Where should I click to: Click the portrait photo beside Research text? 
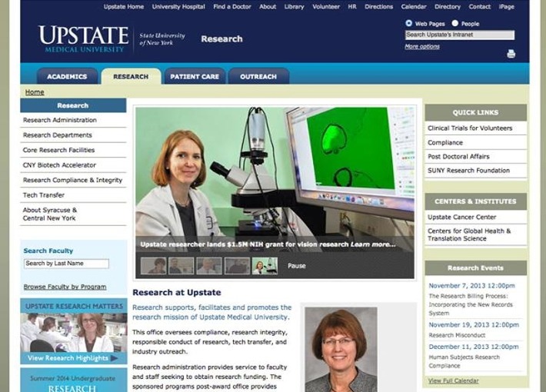(341, 349)
